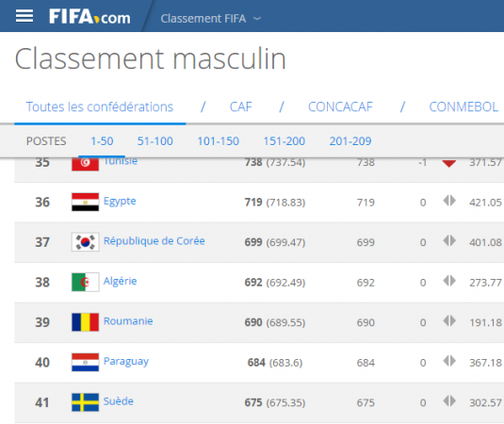Click the red down arrow for Tunisie
The width and height of the screenshot is (504, 424).
coord(448,163)
